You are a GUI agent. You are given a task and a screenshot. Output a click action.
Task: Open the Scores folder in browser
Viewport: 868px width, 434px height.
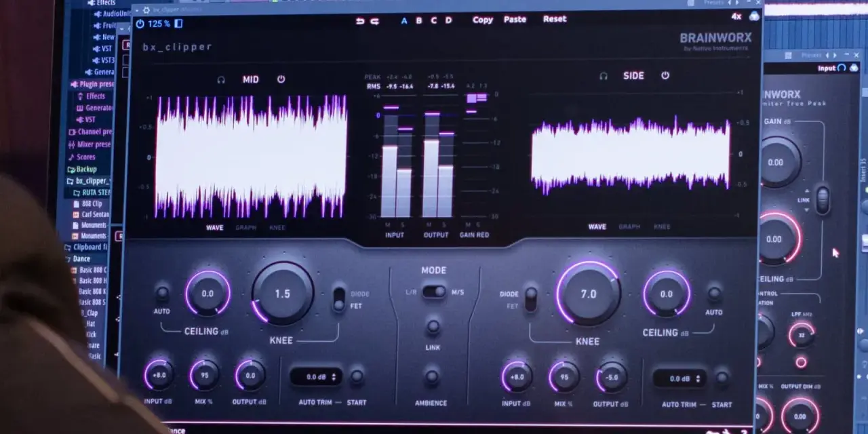pyautogui.click(x=81, y=157)
